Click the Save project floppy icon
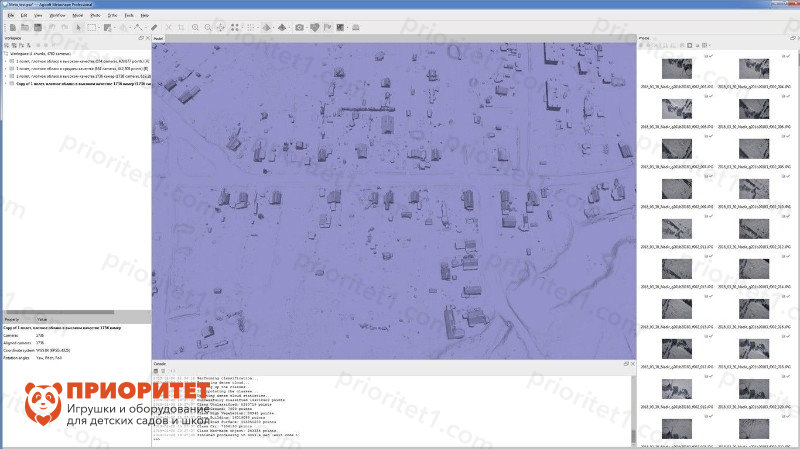This screenshot has width=800, height=449. click(37, 28)
